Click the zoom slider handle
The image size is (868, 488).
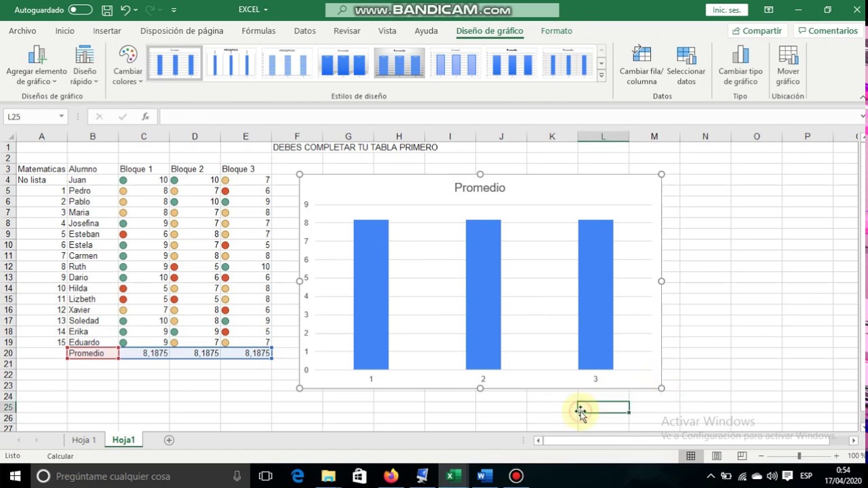(799, 456)
